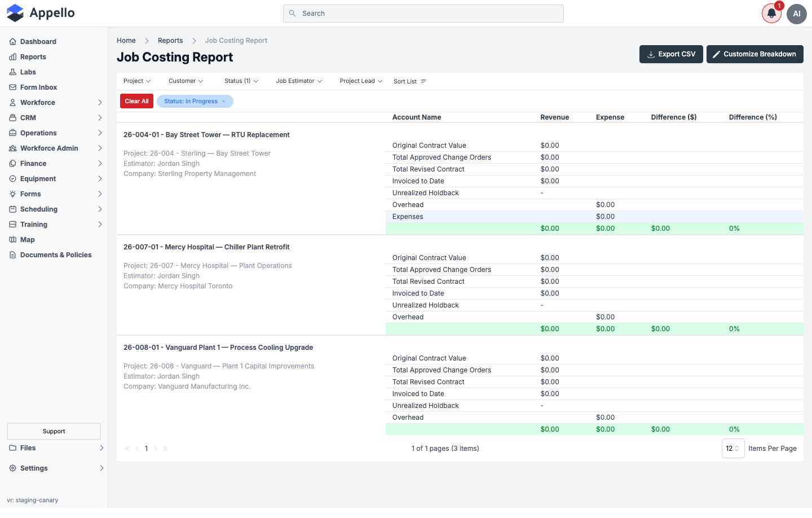This screenshot has height=518, width=812.
Task: Open the Customer filter dropdown
Action: coord(186,81)
